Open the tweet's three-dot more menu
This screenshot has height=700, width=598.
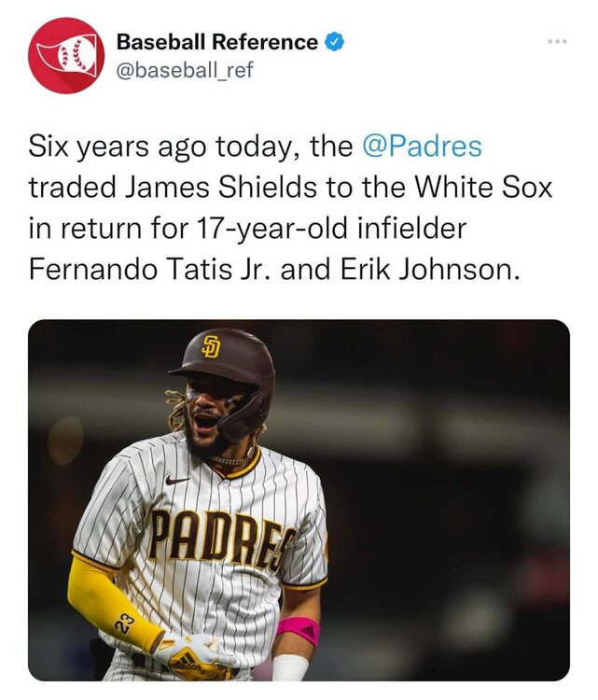[558, 43]
